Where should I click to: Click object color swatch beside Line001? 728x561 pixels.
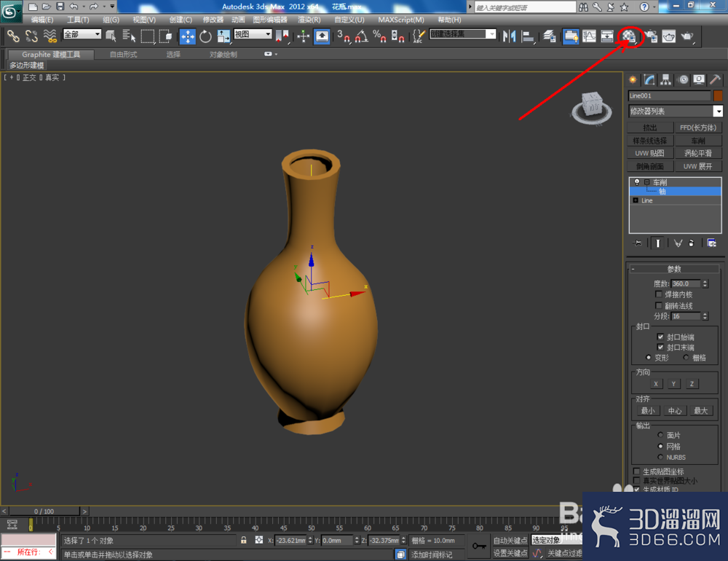pyautogui.click(x=718, y=95)
